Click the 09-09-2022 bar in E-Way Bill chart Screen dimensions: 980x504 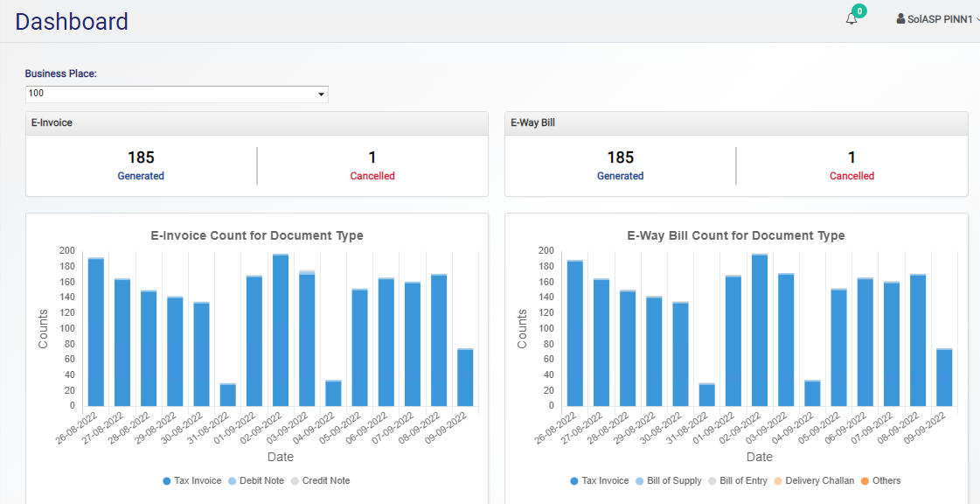click(944, 376)
